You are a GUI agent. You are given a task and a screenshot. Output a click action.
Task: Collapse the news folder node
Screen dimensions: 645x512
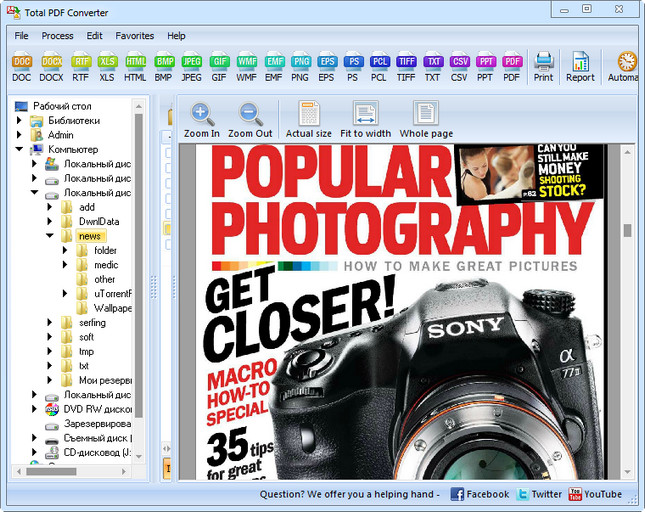50,236
